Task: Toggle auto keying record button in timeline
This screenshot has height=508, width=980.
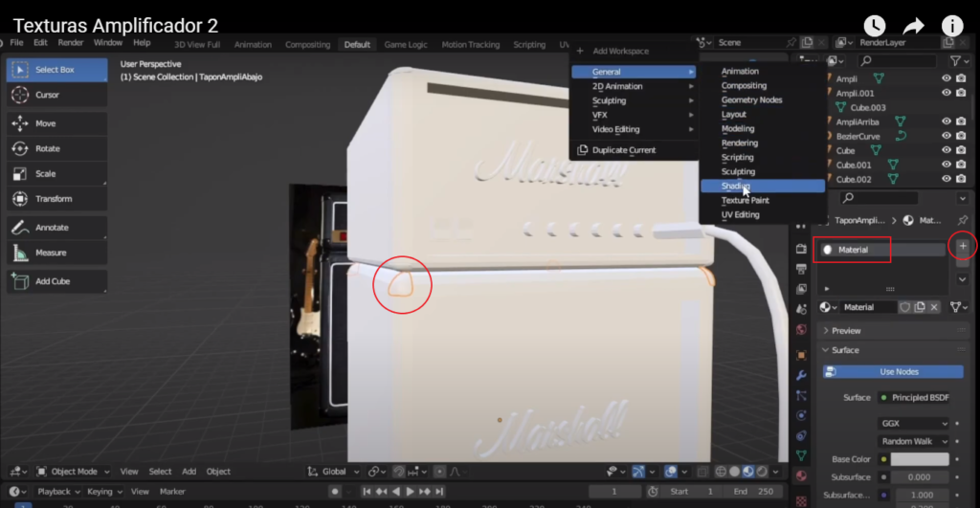Action: pos(335,492)
